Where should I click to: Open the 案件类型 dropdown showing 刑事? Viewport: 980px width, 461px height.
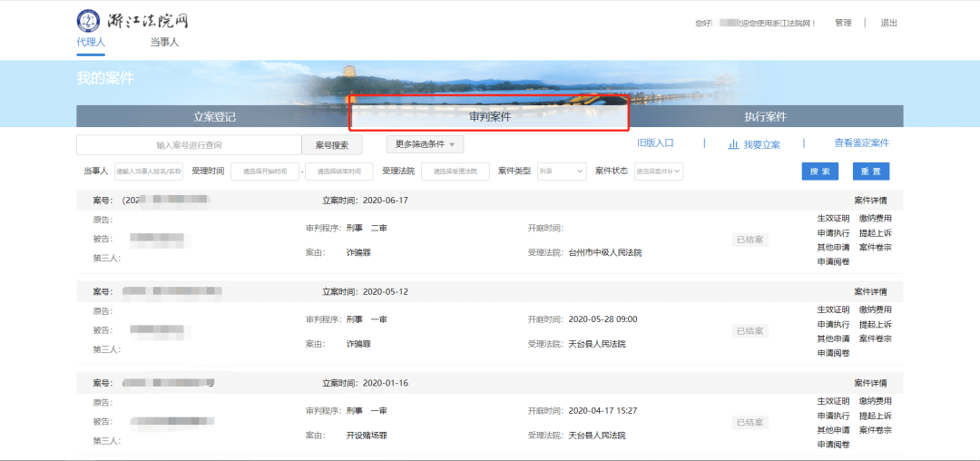[x=562, y=172]
